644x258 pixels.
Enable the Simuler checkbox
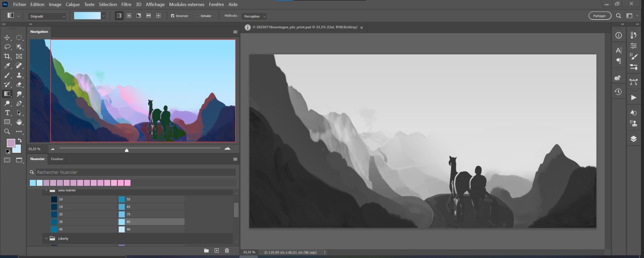197,16
